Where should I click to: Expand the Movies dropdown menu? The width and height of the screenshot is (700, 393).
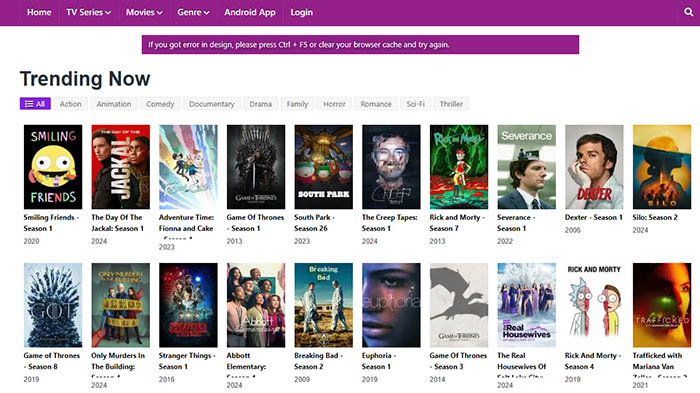144,13
